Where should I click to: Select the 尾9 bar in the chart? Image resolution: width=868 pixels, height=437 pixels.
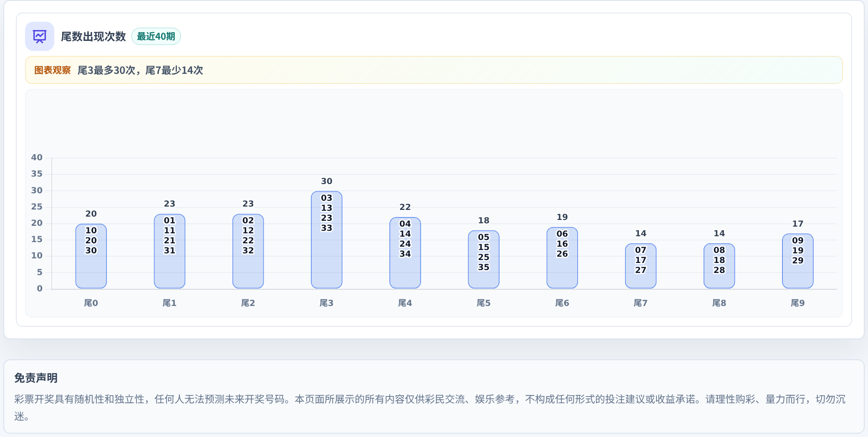click(797, 261)
